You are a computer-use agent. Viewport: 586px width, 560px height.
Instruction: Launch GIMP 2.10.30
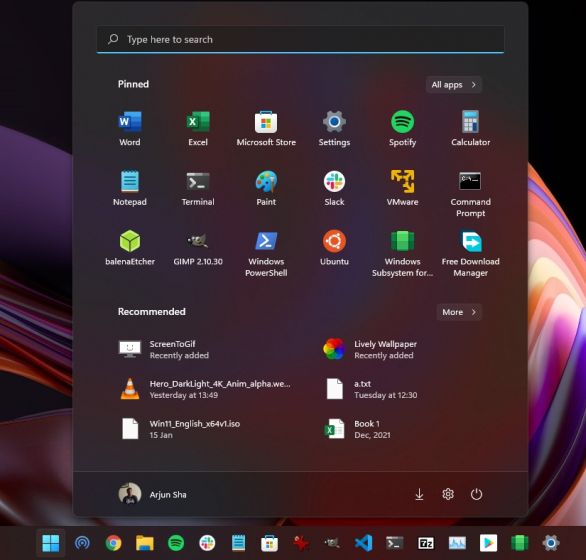198,248
